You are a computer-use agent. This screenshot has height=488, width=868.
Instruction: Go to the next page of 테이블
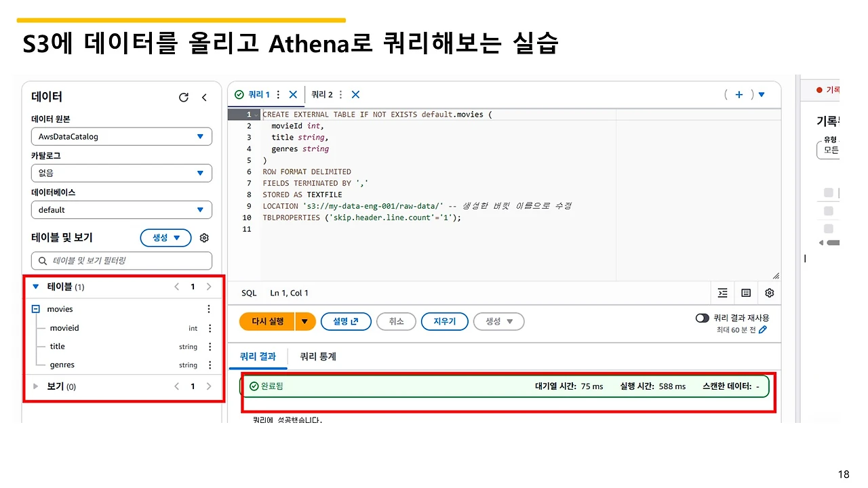tap(209, 287)
